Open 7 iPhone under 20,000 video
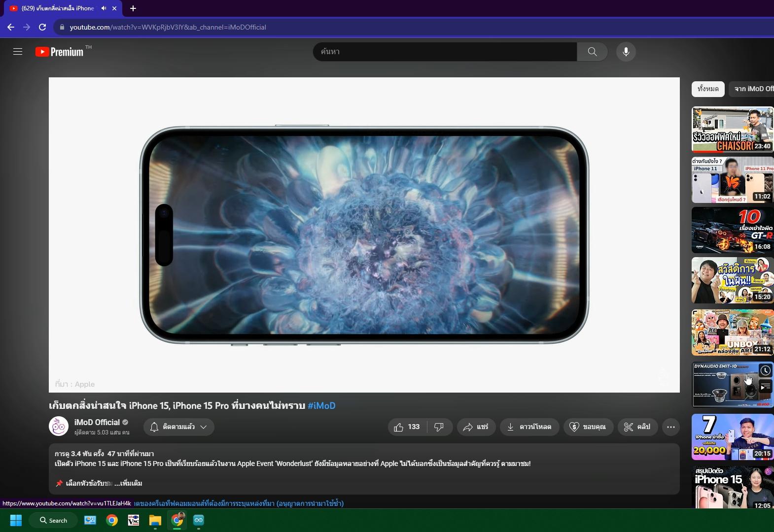The height and width of the screenshot is (532, 774). coord(733,437)
